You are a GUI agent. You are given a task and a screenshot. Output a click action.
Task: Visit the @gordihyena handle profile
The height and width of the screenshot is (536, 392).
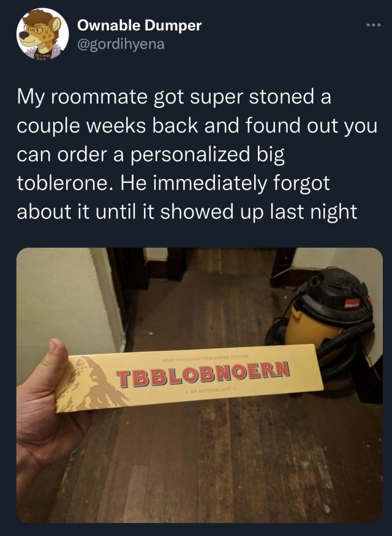pyautogui.click(x=121, y=44)
